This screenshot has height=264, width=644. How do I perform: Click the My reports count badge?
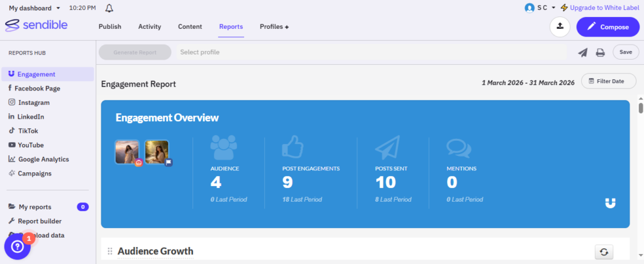[82, 207]
